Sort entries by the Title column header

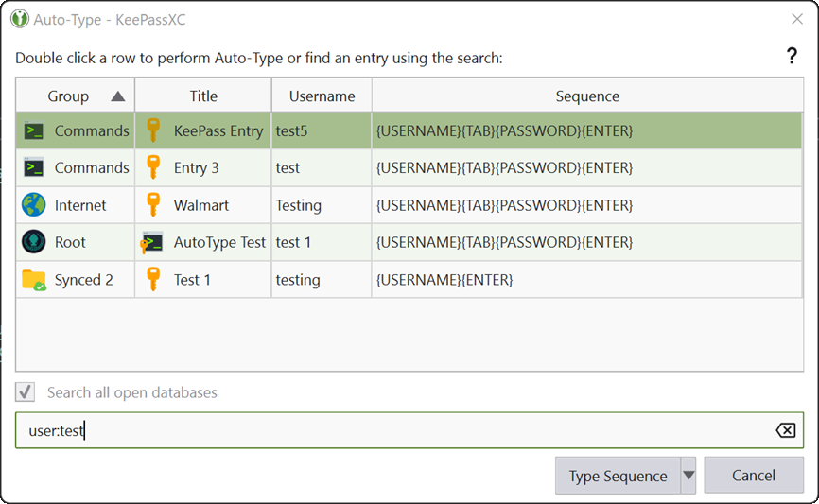coord(203,96)
